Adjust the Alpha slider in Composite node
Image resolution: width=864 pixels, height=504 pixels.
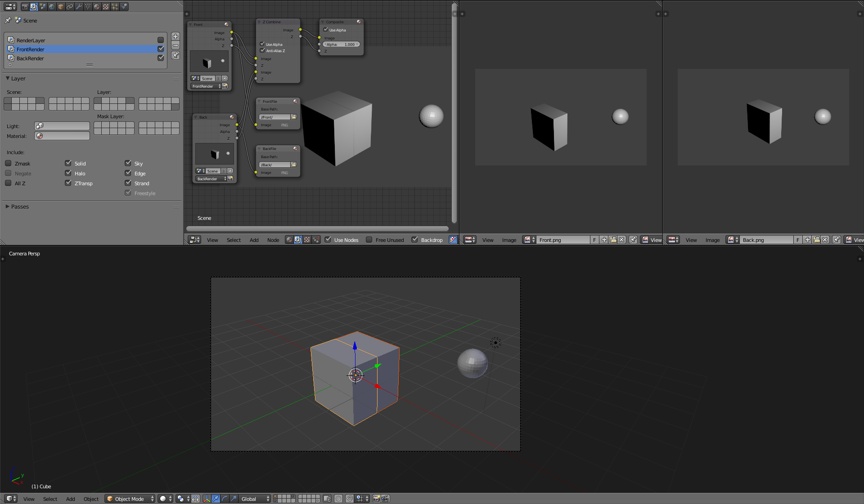[341, 45]
